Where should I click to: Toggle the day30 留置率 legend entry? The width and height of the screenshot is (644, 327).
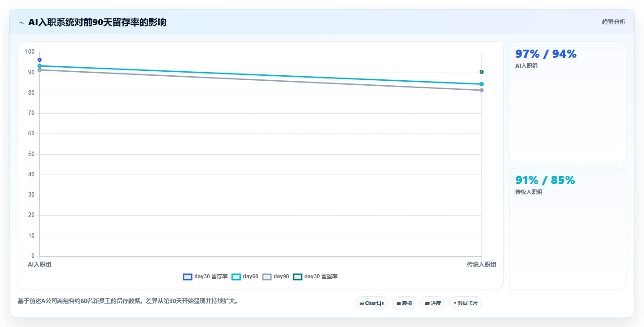click(x=315, y=276)
